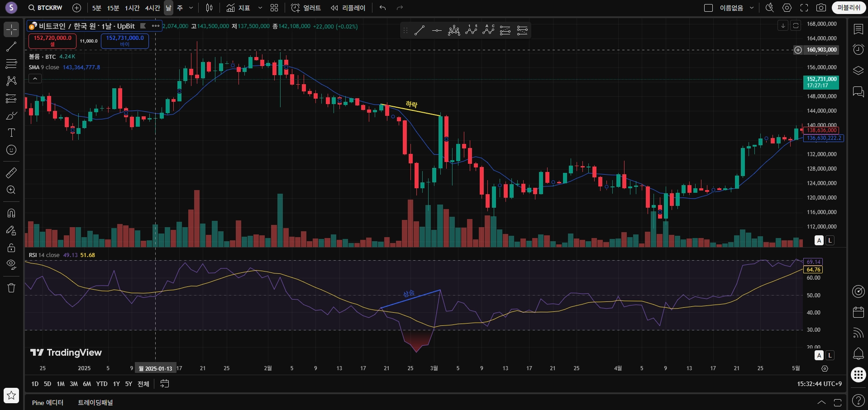Open the Fibonacci tools in left sidebar
This screenshot has height=410, width=868.
(x=11, y=64)
